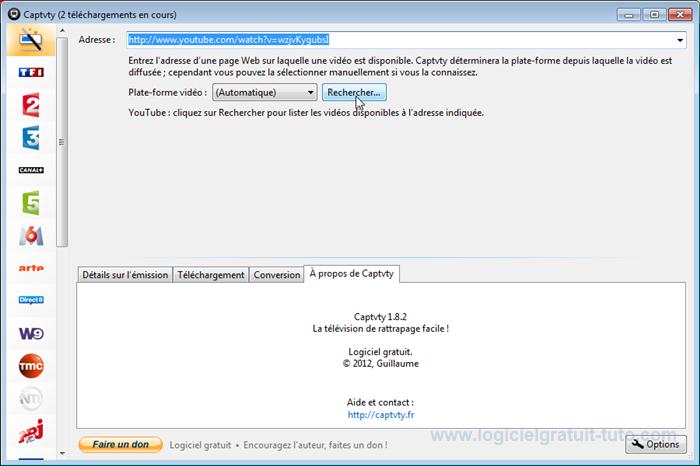The height and width of the screenshot is (466, 700).
Task: Click 'La télévision de rattrapage facile !' text
Action: 380,329
